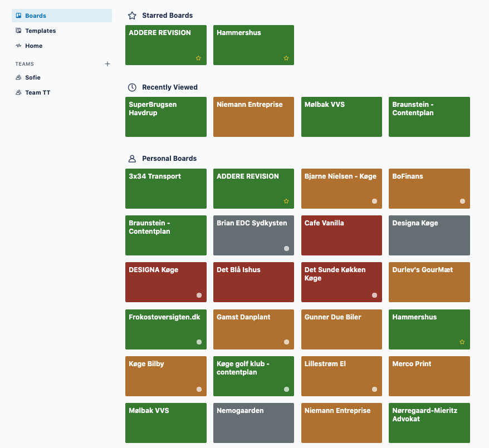489x448 pixels.
Task: Unstar ADDERE REVISION in Starred Boards
Action: pos(198,58)
